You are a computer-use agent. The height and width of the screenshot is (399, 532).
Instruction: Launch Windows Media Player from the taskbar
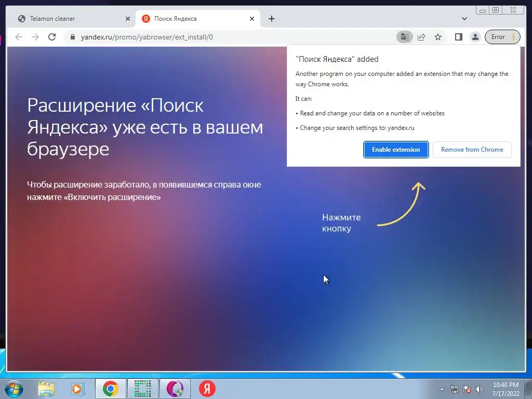[x=77, y=389]
